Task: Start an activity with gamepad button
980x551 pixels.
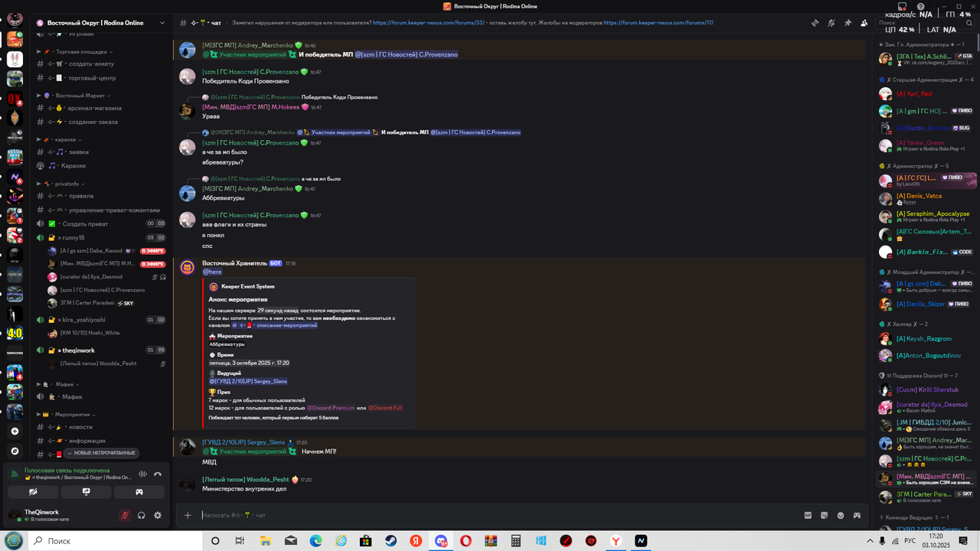Action: (139, 492)
